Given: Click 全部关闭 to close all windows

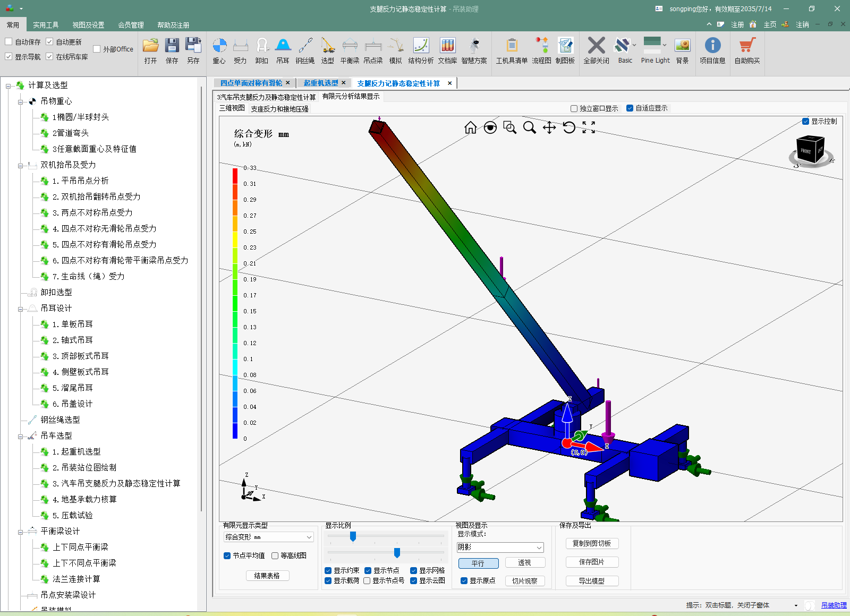Looking at the screenshot, I should 597,51.
